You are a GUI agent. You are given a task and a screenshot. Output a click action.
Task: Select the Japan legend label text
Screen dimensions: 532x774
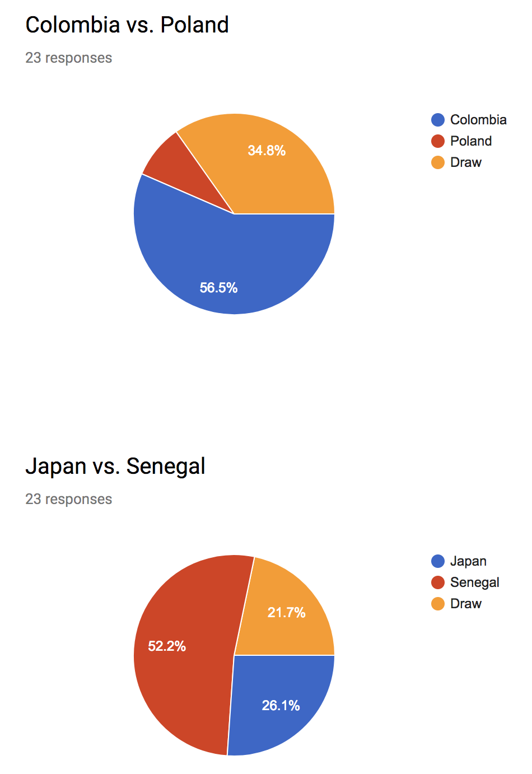[x=468, y=561]
